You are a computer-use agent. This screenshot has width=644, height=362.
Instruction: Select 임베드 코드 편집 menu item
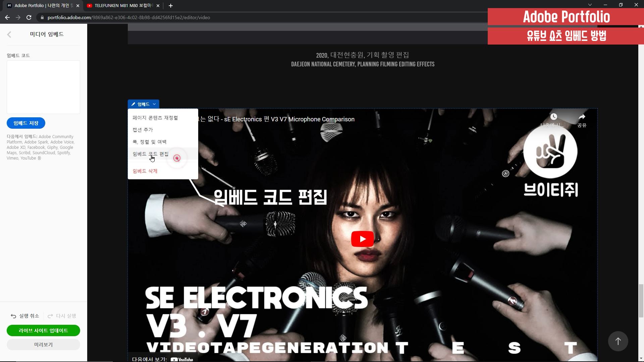tap(151, 154)
